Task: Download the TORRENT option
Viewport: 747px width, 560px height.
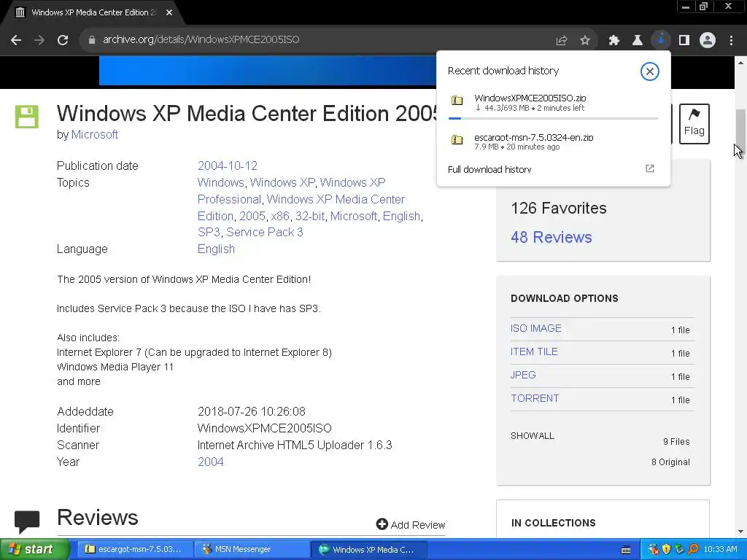Action: [535, 399]
